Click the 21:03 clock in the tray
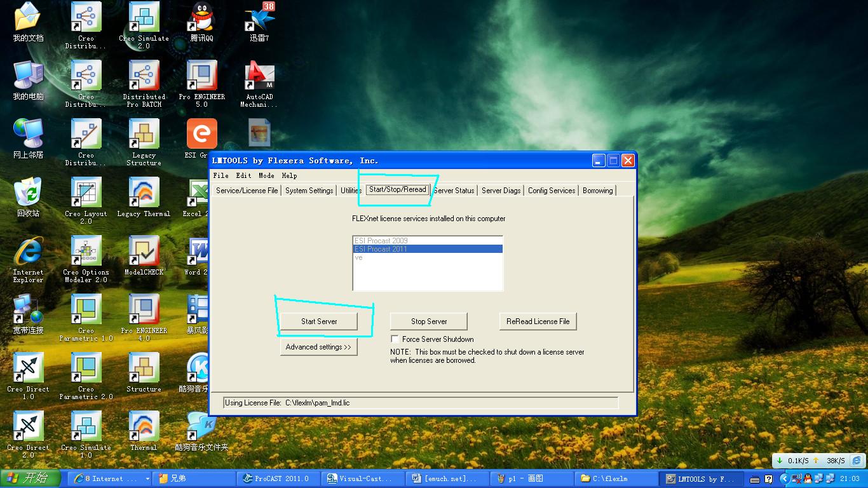This screenshot has width=868, height=488. pos(849,478)
